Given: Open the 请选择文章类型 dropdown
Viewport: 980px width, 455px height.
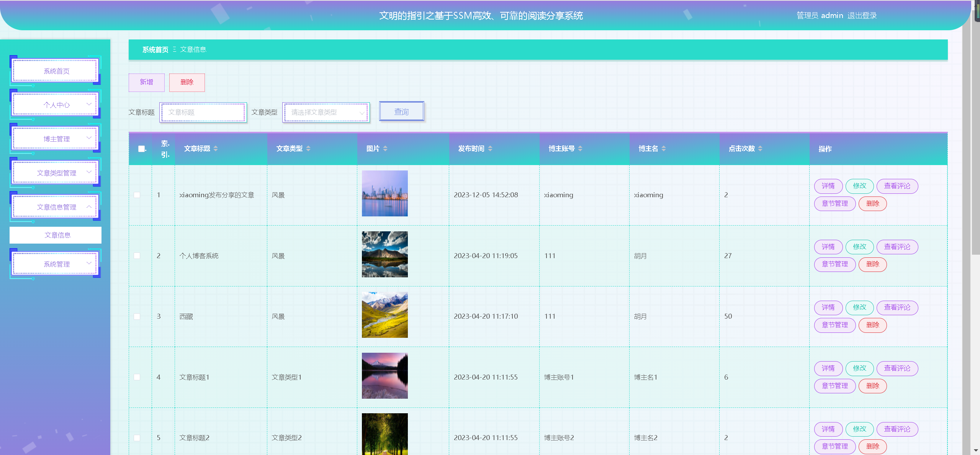Looking at the screenshot, I should 326,112.
